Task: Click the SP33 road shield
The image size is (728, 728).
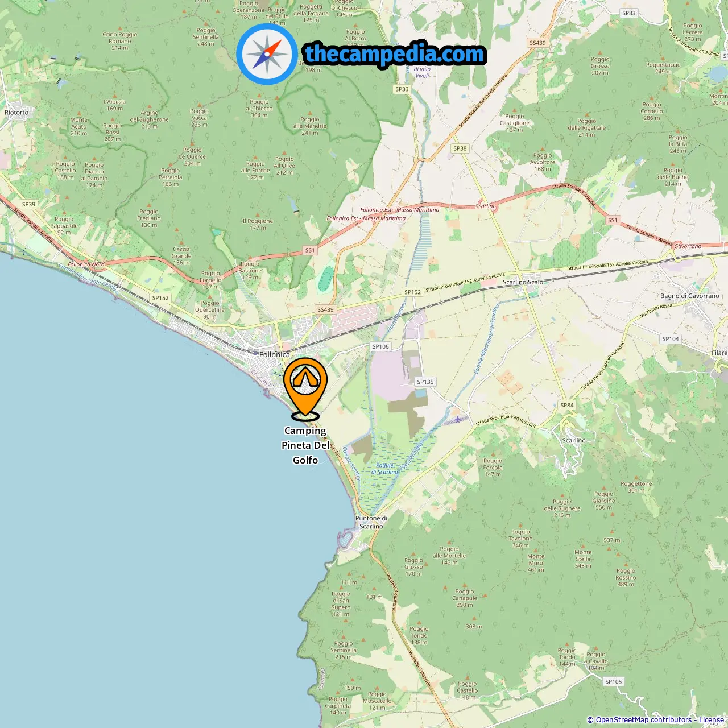Action: coord(402,89)
